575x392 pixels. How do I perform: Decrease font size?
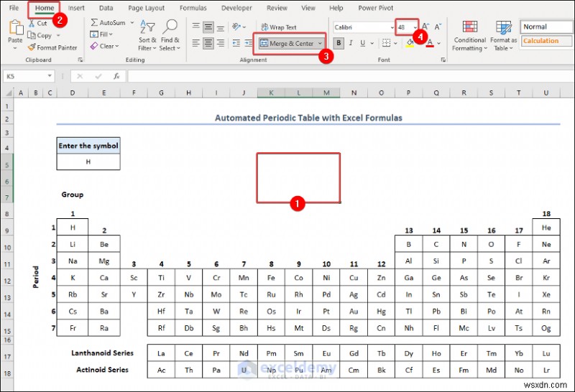pos(438,27)
